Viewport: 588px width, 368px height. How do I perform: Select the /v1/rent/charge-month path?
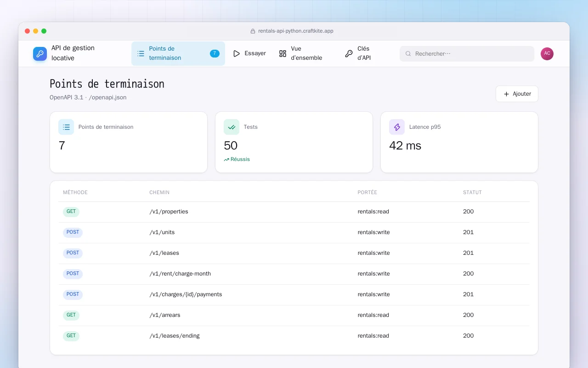coord(180,274)
